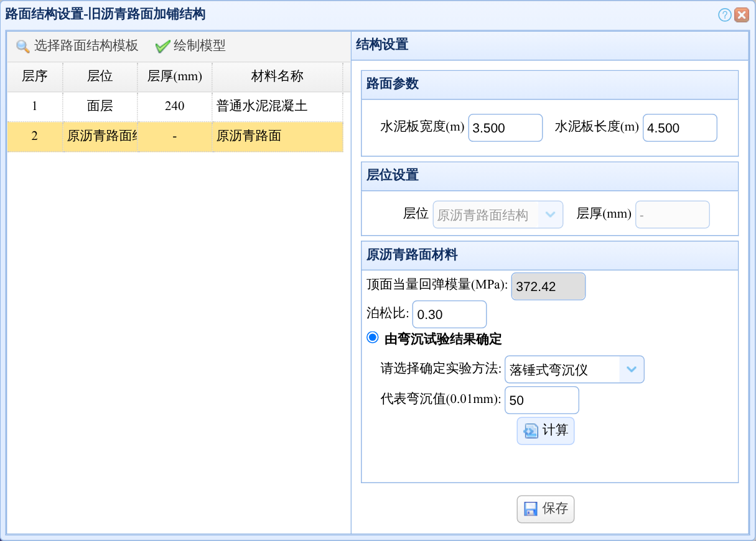Click the layer number 2 cell
This screenshot has width=756, height=541.
point(35,136)
